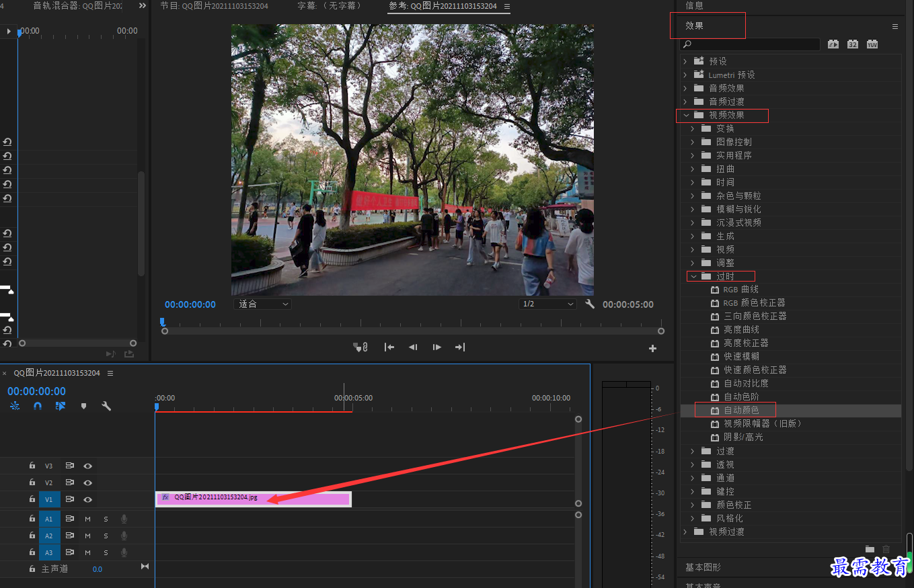
Task: Open the 适合 zoom level dropdown
Action: pyautogui.click(x=262, y=304)
